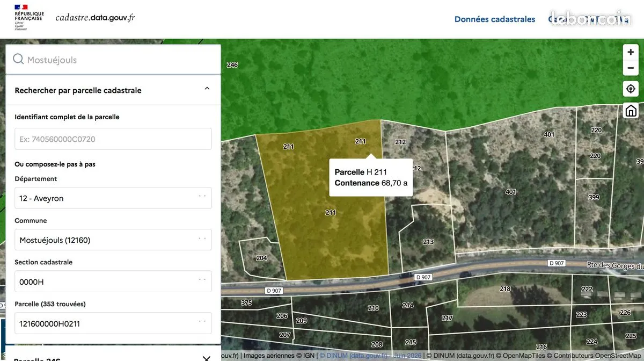Select parcel 216 on the map

[x=541, y=347]
